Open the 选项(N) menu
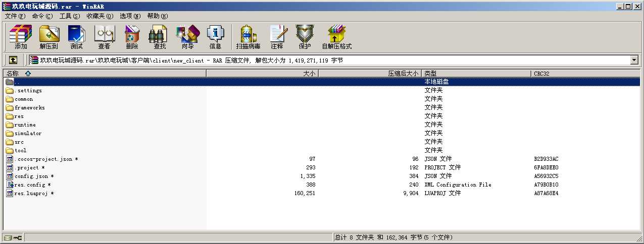Image resolution: width=644 pixels, height=244 pixels. click(130, 16)
